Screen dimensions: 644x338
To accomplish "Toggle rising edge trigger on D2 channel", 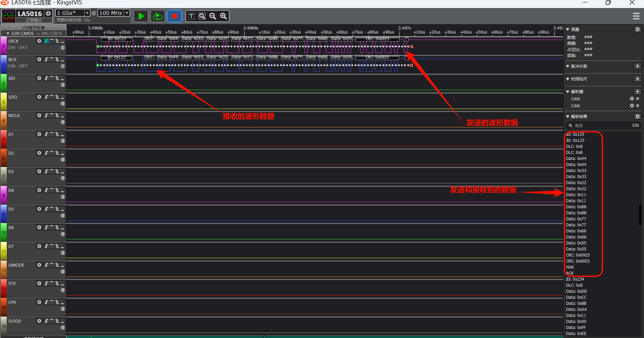I will tap(46, 153).
